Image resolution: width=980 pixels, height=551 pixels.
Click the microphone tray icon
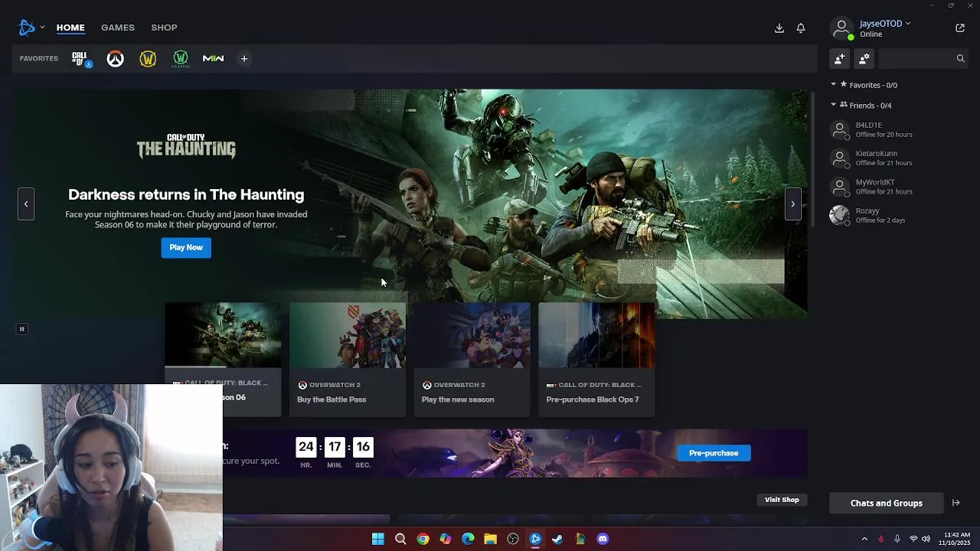pos(897,539)
